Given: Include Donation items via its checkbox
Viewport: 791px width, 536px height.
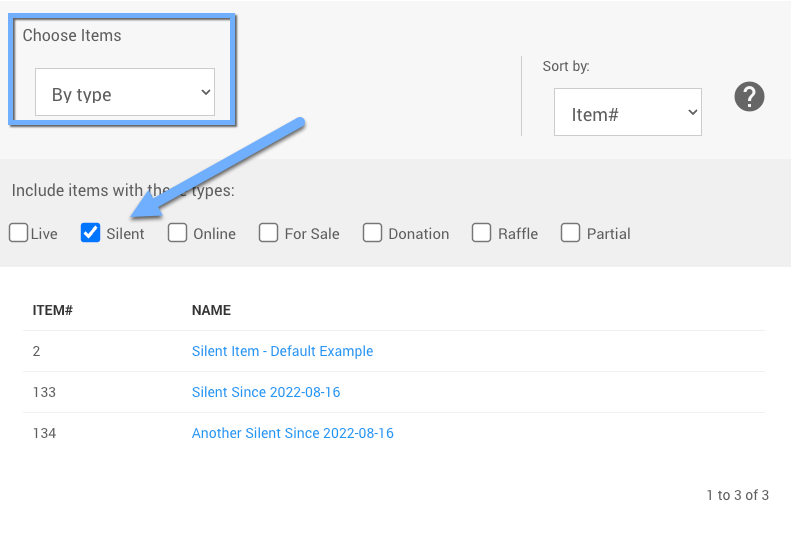Looking at the screenshot, I should click(x=372, y=233).
